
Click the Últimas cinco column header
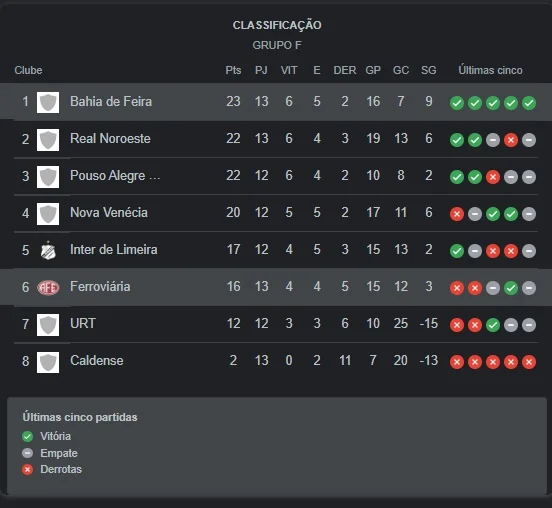[490, 70]
